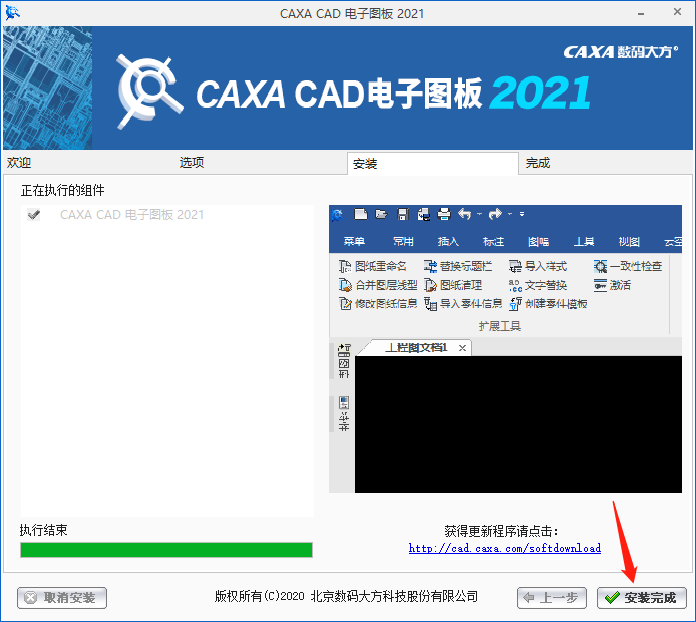Click the redo arrow icon
This screenshot has width=696, height=622.
pos(495,214)
